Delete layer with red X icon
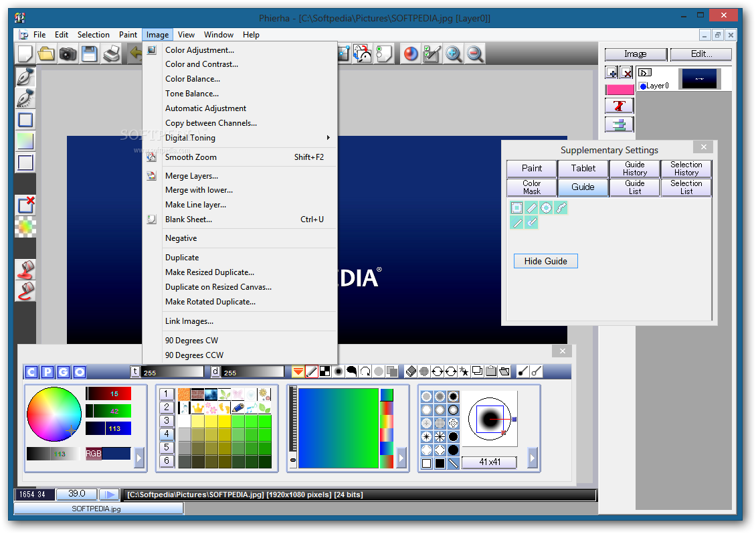The image size is (756, 534). tap(627, 73)
